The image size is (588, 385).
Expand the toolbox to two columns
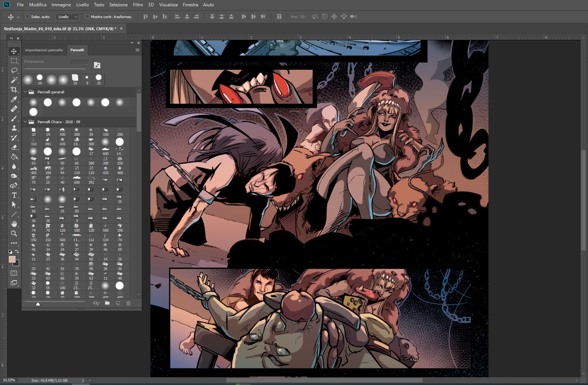pyautogui.click(x=11, y=38)
